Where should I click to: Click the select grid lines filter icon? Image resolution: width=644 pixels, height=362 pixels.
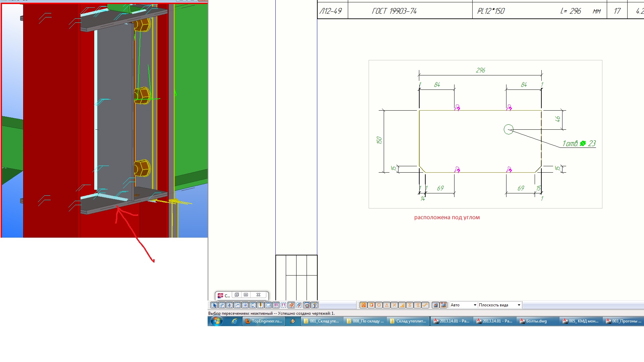276,305
